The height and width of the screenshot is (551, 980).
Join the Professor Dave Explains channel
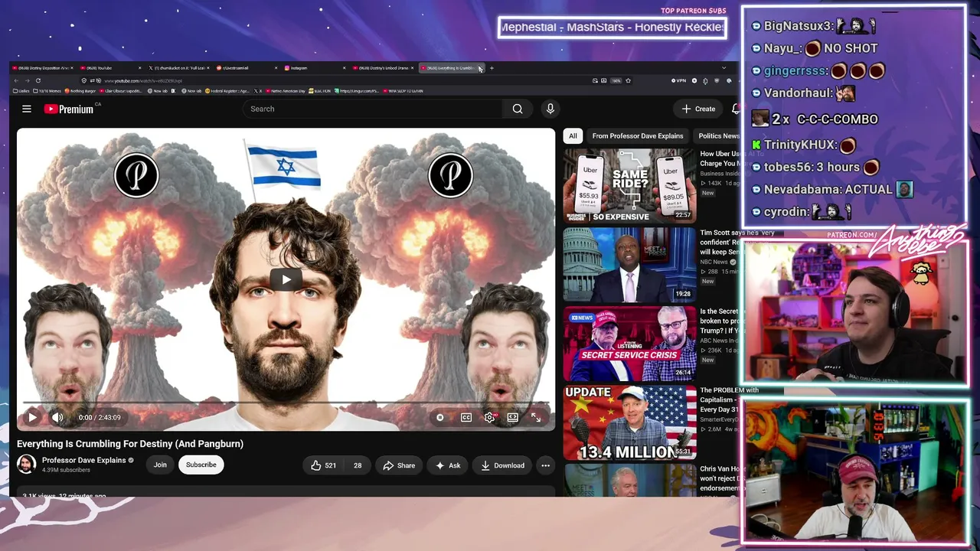(160, 465)
